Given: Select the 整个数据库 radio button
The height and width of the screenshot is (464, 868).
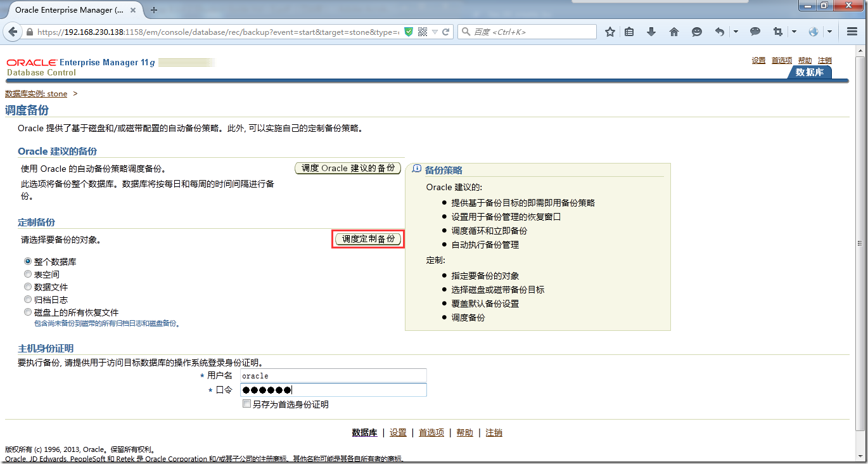Looking at the screenshot, I should point(28,261).
